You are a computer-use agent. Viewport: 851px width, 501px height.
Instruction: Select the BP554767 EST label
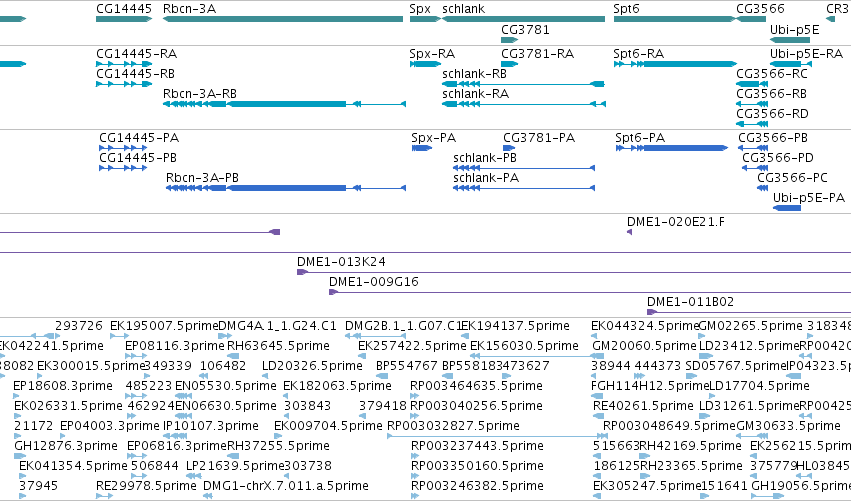[x=407, y=366]
